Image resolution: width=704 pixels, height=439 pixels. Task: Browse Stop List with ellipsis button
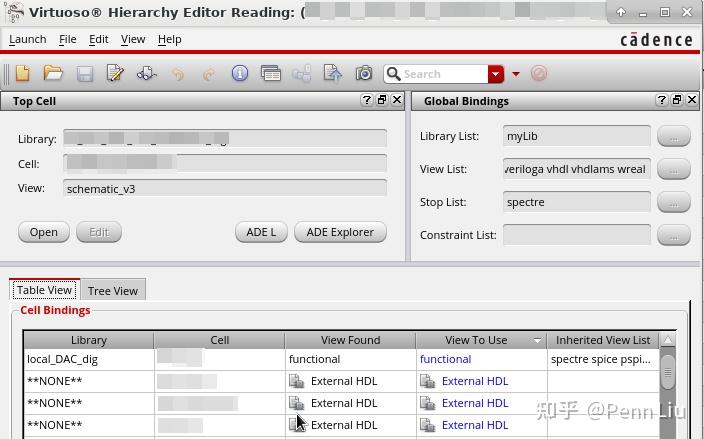pos(673,202)
